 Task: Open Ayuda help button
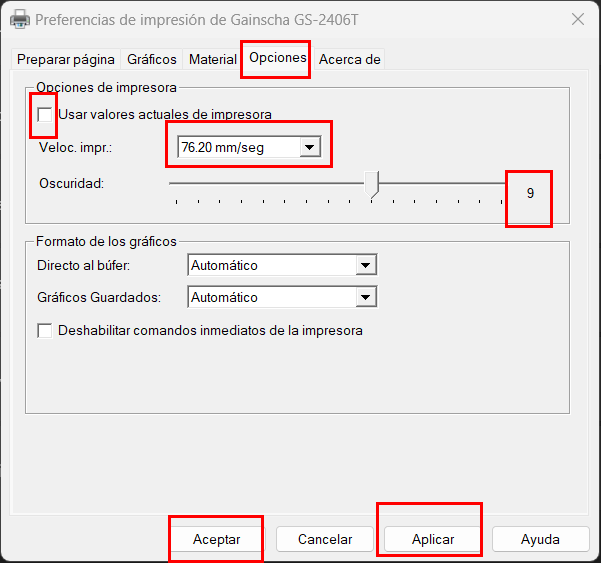pos(540,539)
